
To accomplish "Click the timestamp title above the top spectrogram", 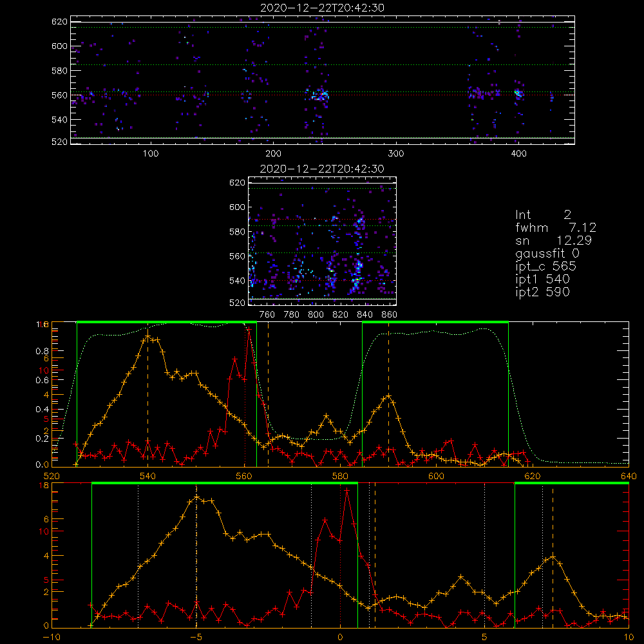I will (322, 8).
